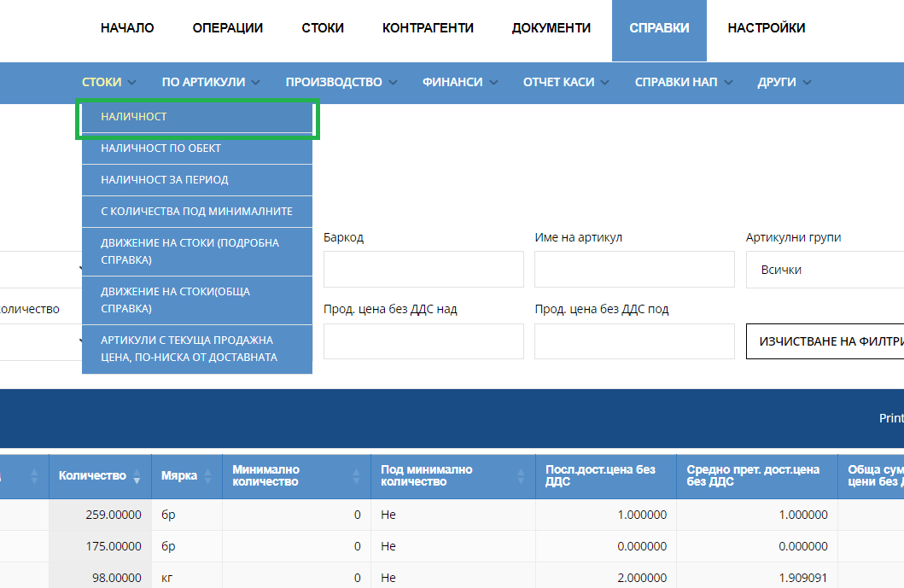This screenshot has width=904, height=588.
Task: Click the Средно прет. дост.цена header
Action: (x=757, y=476)
